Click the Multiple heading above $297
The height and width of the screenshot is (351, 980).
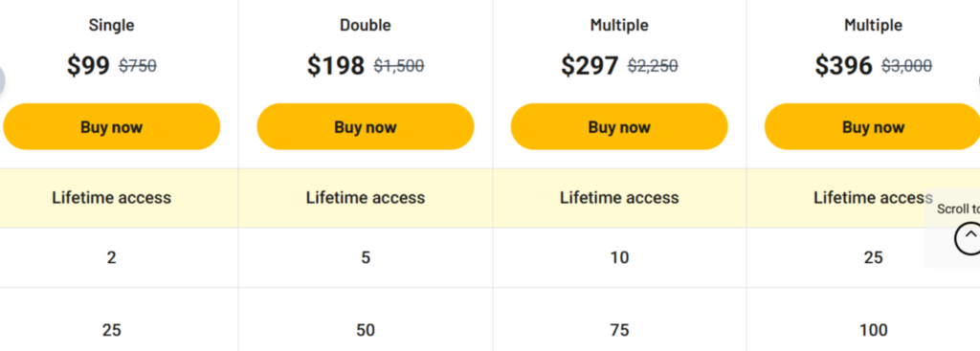pyautogui.click(x=619, y=25)
